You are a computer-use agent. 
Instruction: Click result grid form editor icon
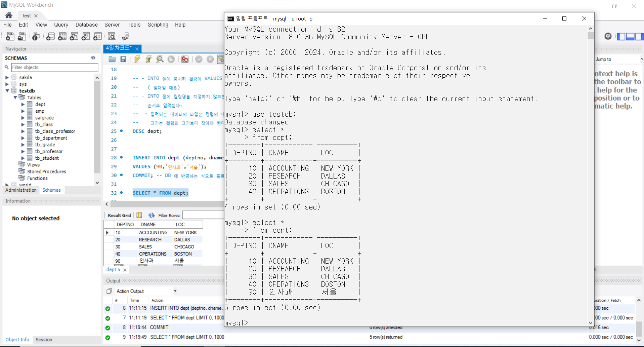139,215
